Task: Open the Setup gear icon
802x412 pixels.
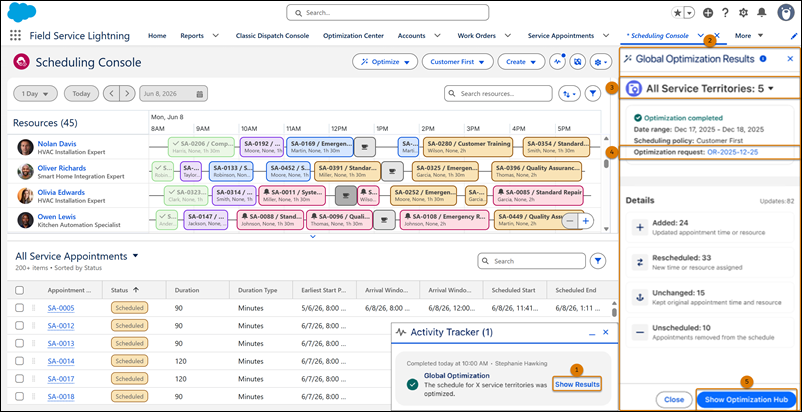Action: coord(743,13)
